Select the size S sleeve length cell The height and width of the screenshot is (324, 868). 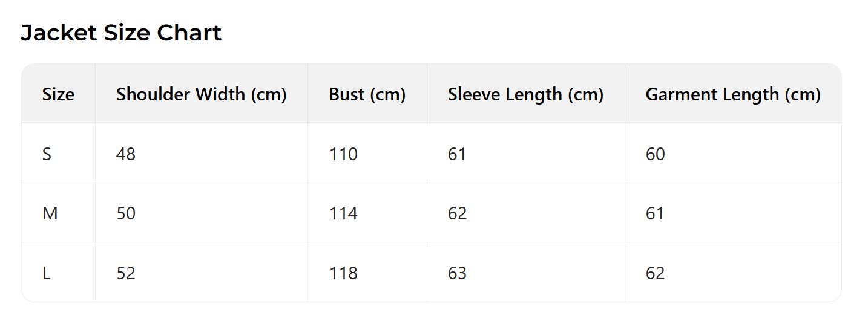457,154
